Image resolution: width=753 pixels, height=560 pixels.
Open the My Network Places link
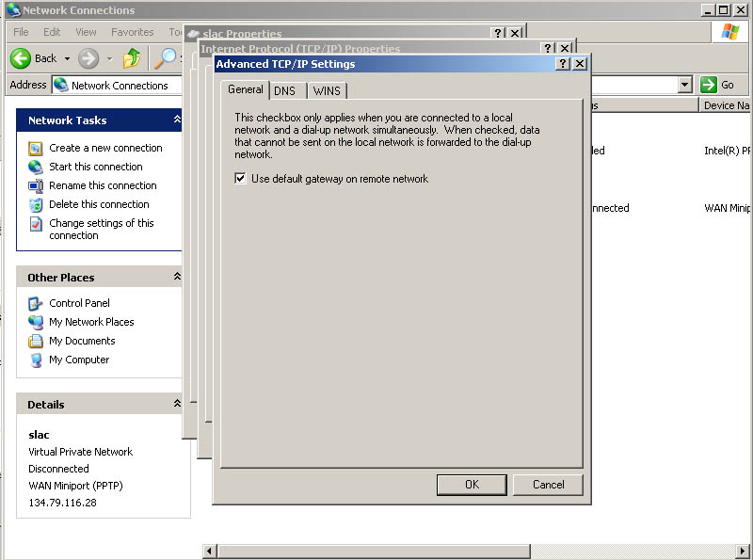pos(91,322)
